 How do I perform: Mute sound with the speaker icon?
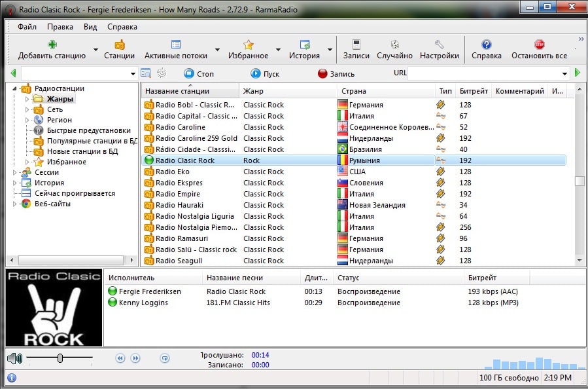(x=14, y=358)
